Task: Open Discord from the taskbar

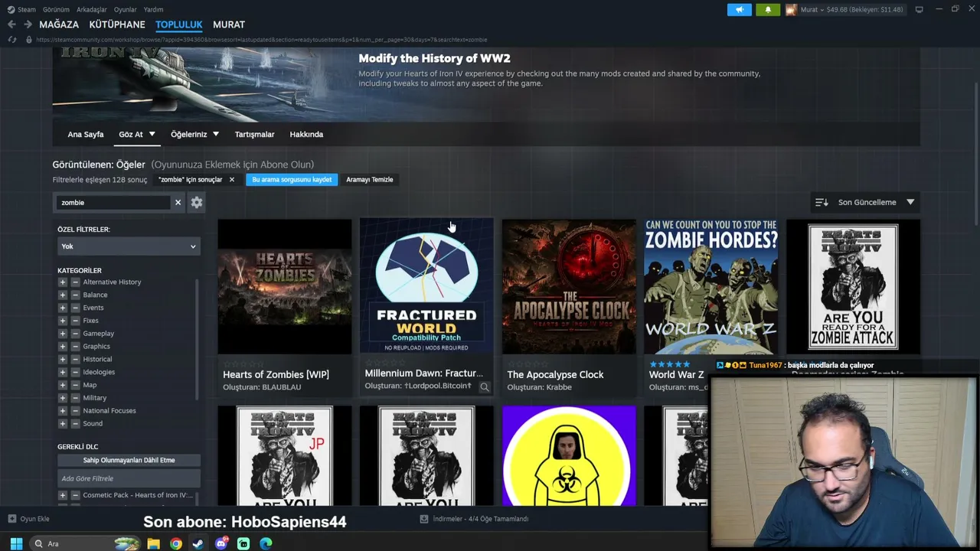Action: pyautogui.click(x=221, y=543)
